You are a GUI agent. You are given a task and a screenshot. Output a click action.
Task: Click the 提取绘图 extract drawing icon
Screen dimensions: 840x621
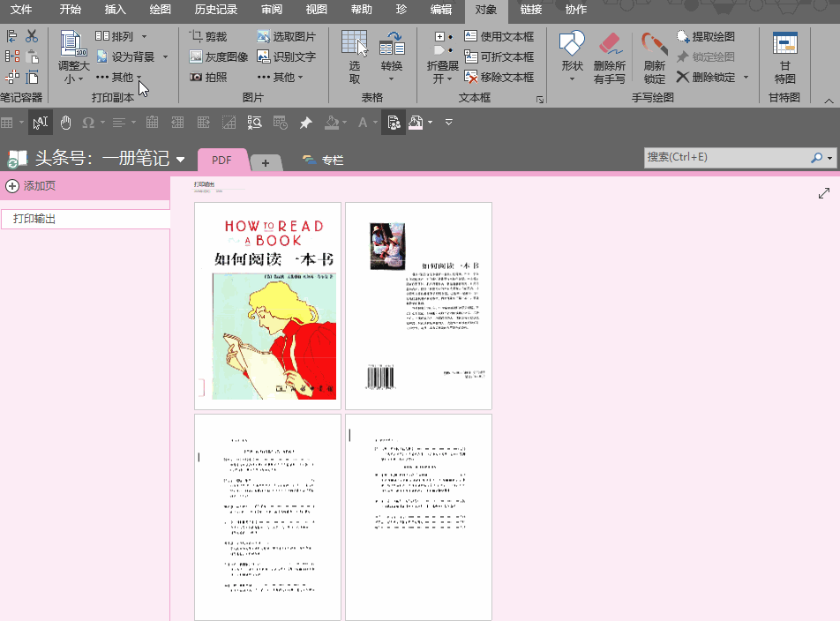(x=684, y=34)
